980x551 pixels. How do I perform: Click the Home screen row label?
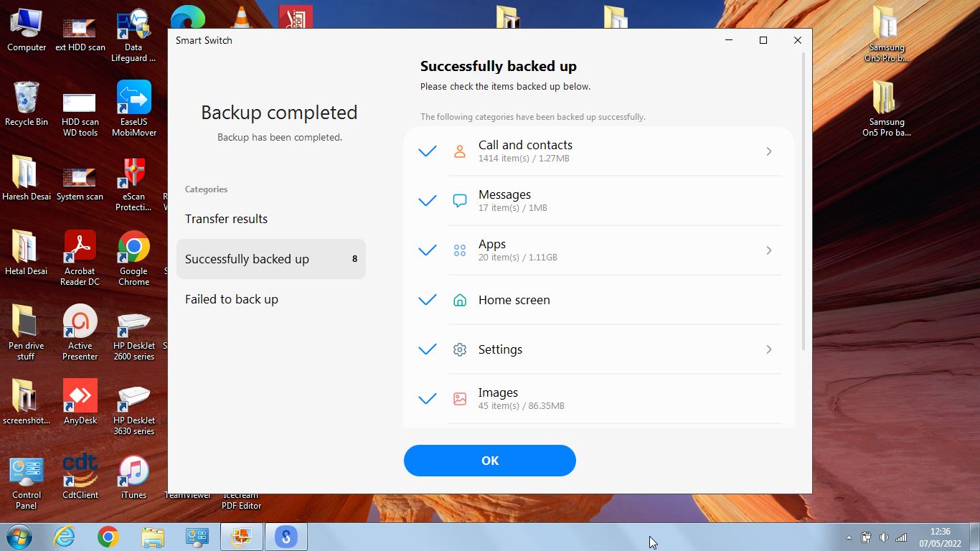pos(514,300)
